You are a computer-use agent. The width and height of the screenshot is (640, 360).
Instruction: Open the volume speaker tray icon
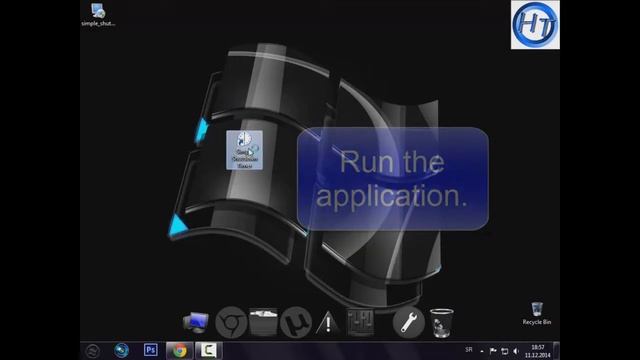point(516,351)
